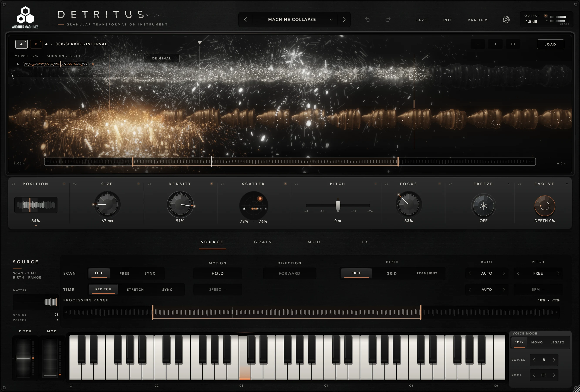
Task: Switch to the MOD tab
Action: (314, 242)
